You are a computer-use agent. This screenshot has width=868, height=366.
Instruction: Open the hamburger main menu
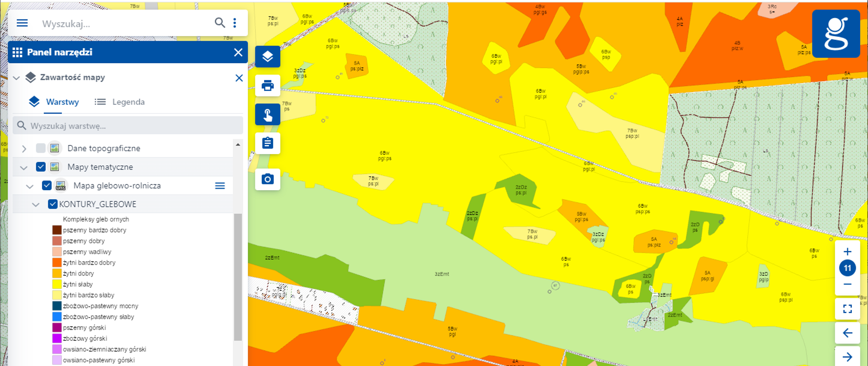click(22, 23)
